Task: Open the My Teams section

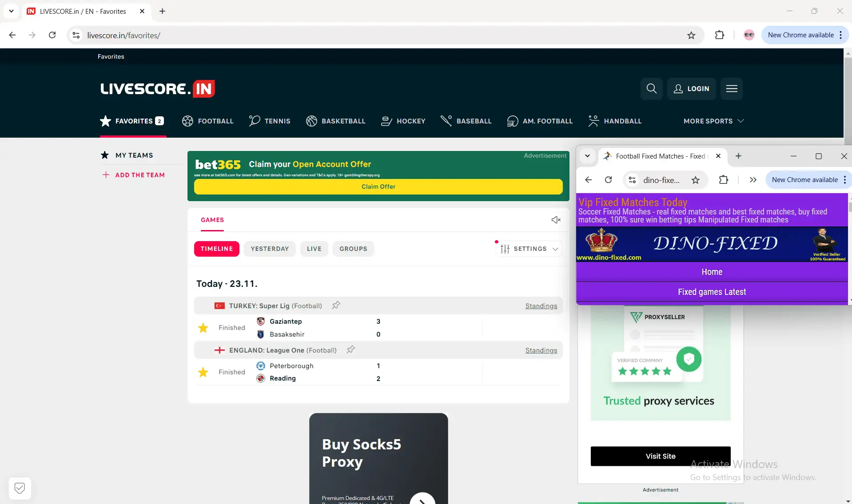Action: [x=127, y=155]
